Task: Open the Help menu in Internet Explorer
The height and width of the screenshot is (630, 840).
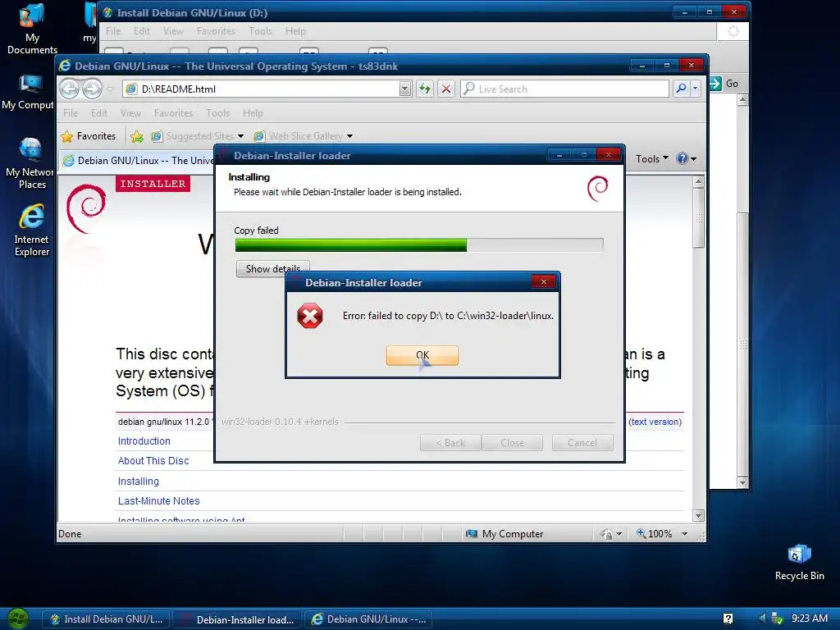Action: [253, 113]
